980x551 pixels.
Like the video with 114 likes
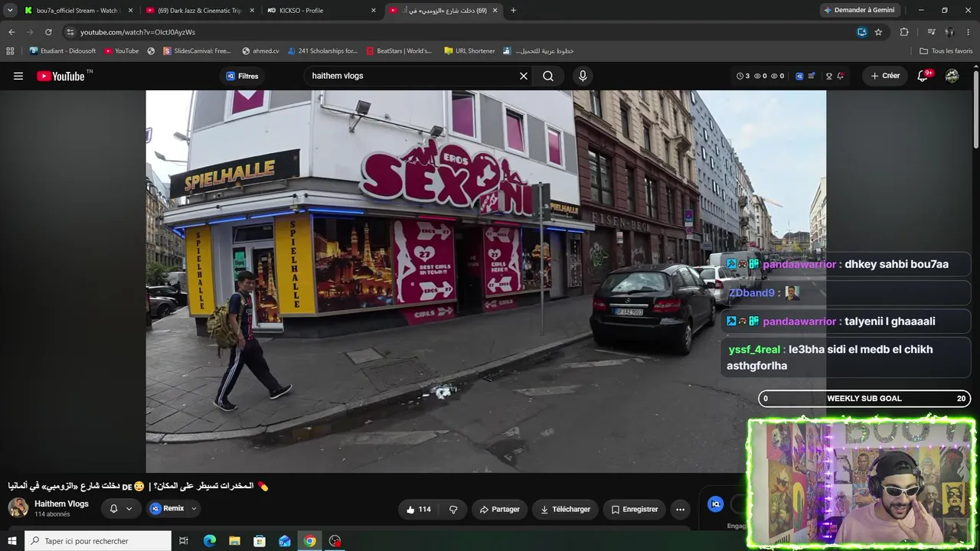click(x=418, y=509)
